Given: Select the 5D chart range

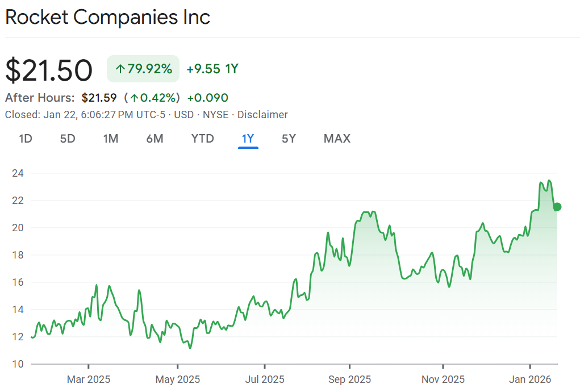Looking at the screenshot, I should (68, 139).
